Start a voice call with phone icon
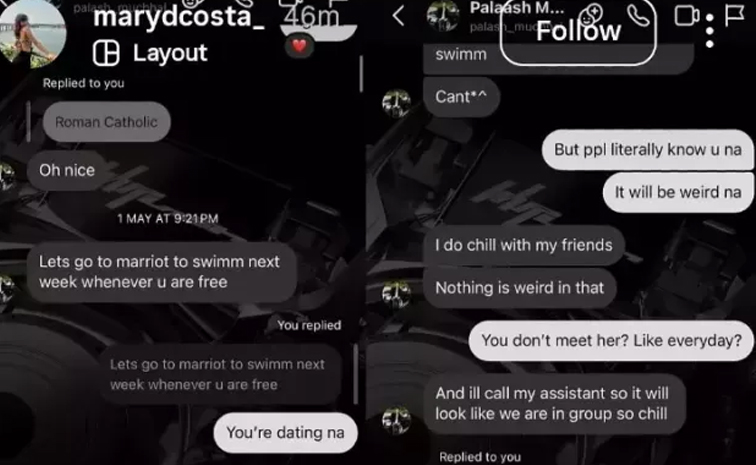 click(639, 14)
